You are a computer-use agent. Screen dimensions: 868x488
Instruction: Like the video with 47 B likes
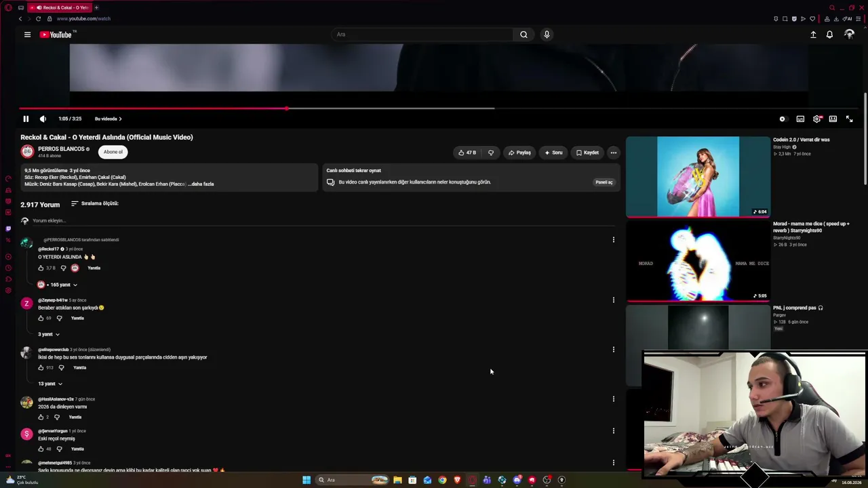pos(467,152)
